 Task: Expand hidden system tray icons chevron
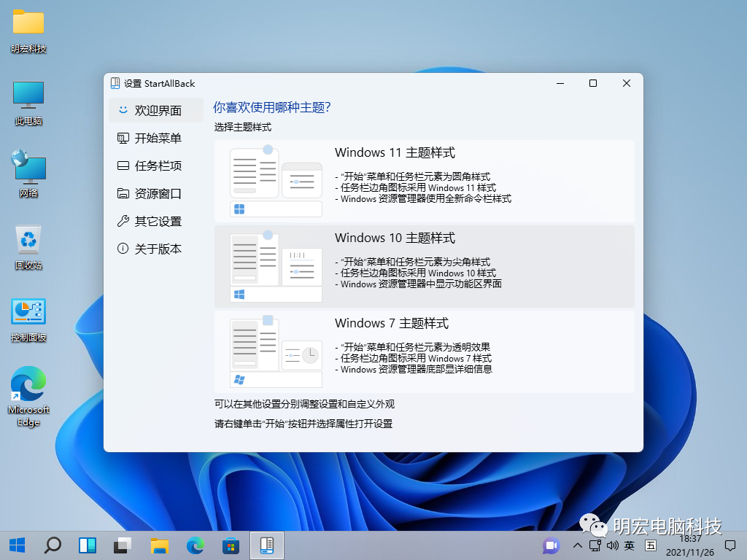click(x=578, y=545)
